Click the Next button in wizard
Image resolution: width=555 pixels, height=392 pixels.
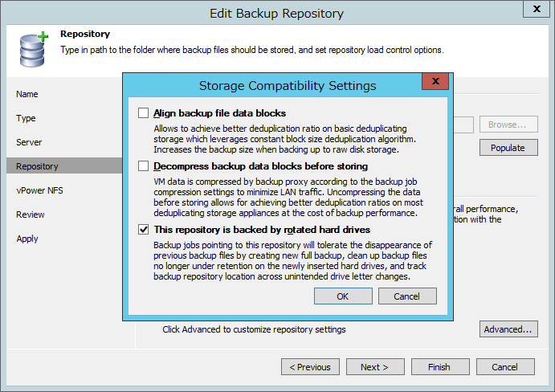coord(375,367)
